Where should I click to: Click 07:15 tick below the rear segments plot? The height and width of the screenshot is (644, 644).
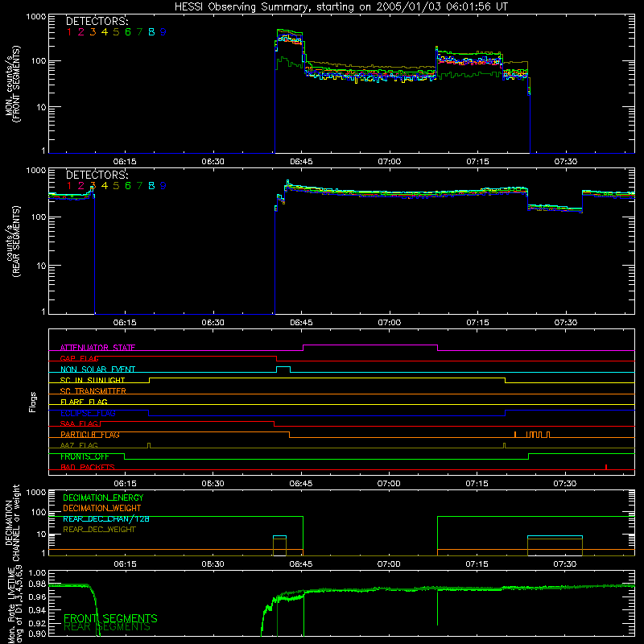(477, 323)
